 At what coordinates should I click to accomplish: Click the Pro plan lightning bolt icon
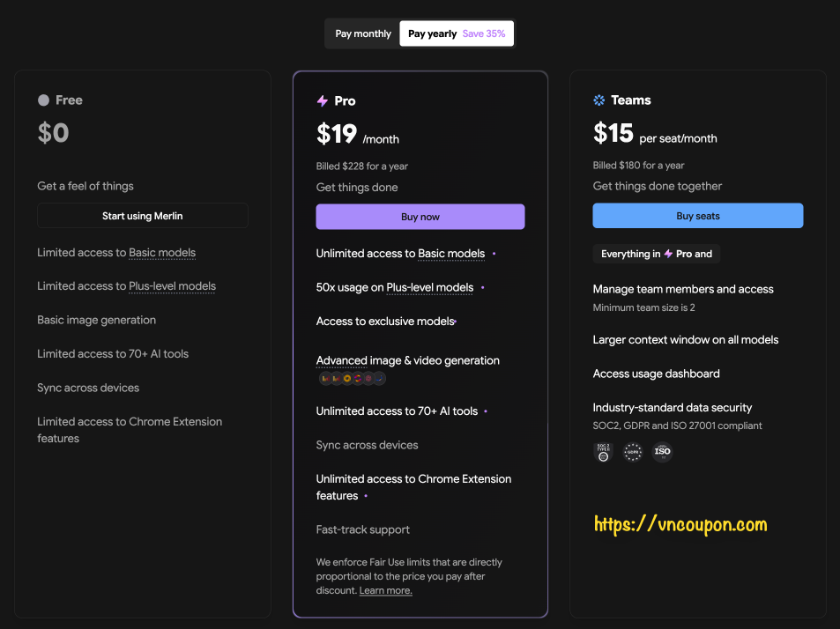point(323,100)
